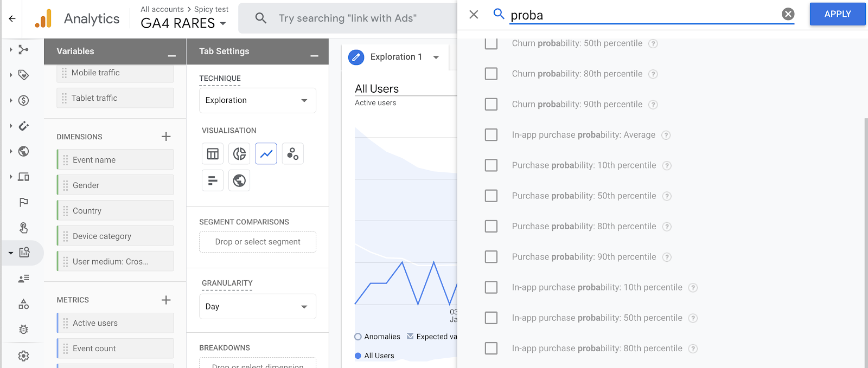
Task: Enable Purchase probability: 50th percentile checkbox
Action: point(491,196)
